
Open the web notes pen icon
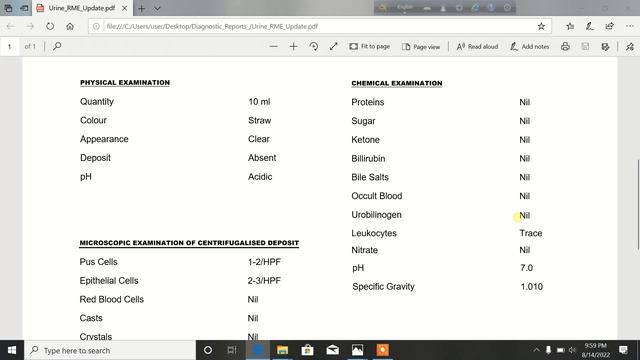point(589,26)
